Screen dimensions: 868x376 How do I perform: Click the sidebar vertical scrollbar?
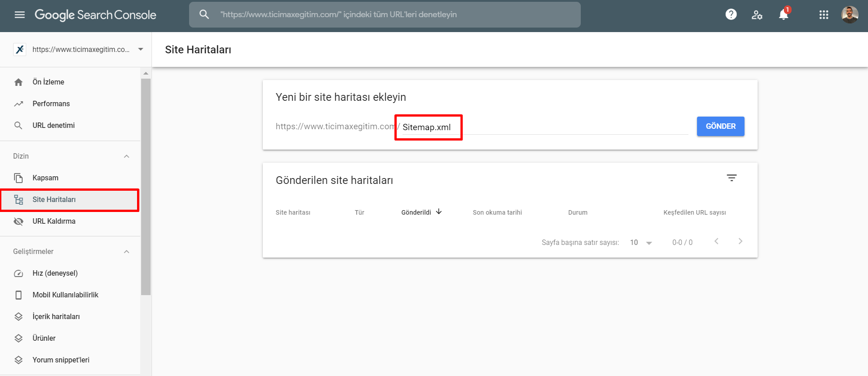point(146,187)
